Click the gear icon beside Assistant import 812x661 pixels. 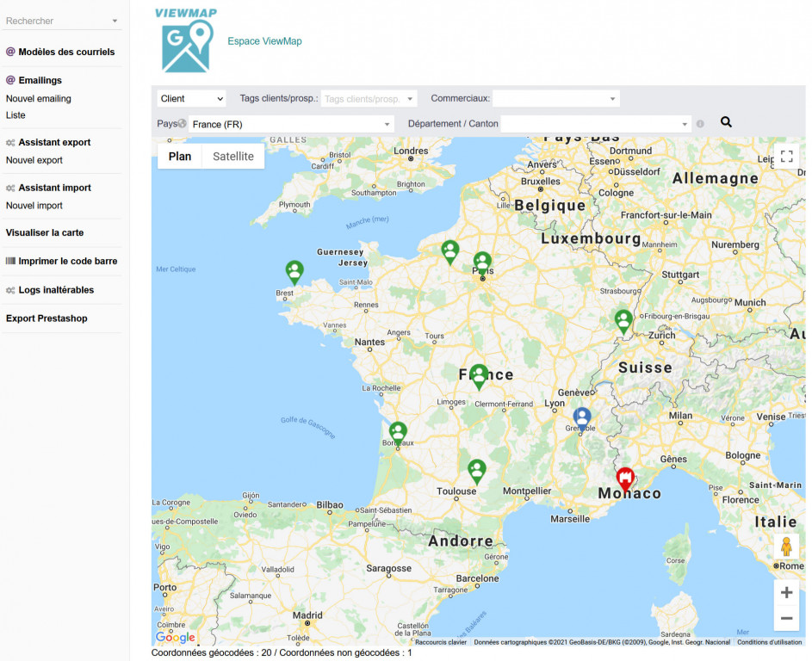click(10, 188)
